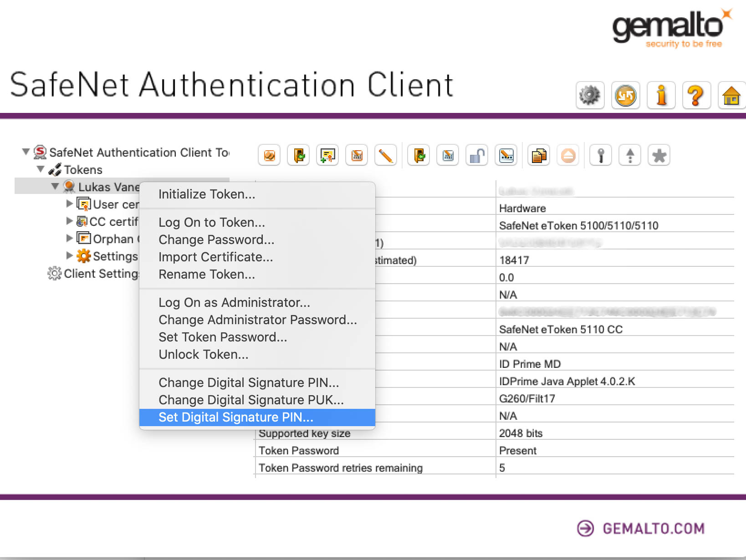Select Orphan objects tree item
This screenshot has height=560, width=746.
click(x=116, y=239)
